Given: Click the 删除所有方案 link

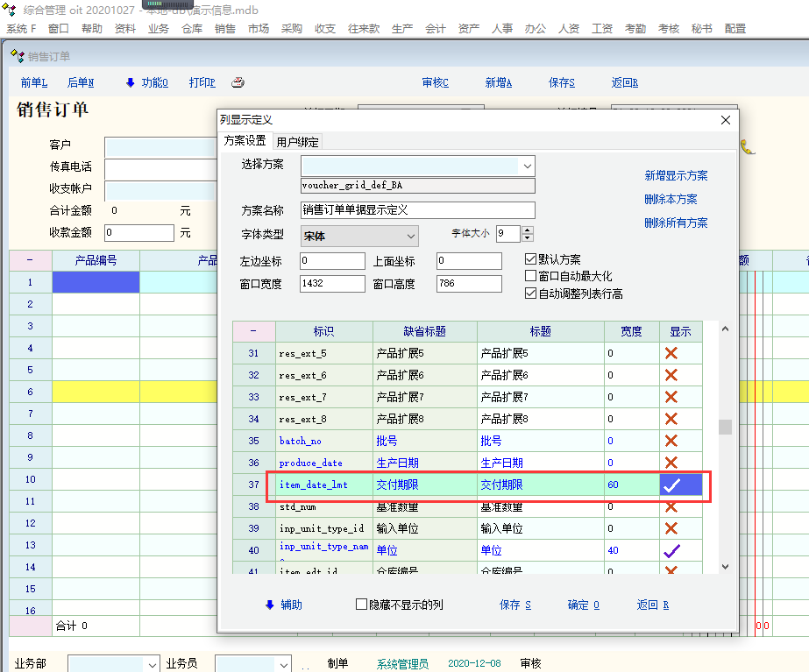Looking at the screenshot, I should click(x=676, y=223).
